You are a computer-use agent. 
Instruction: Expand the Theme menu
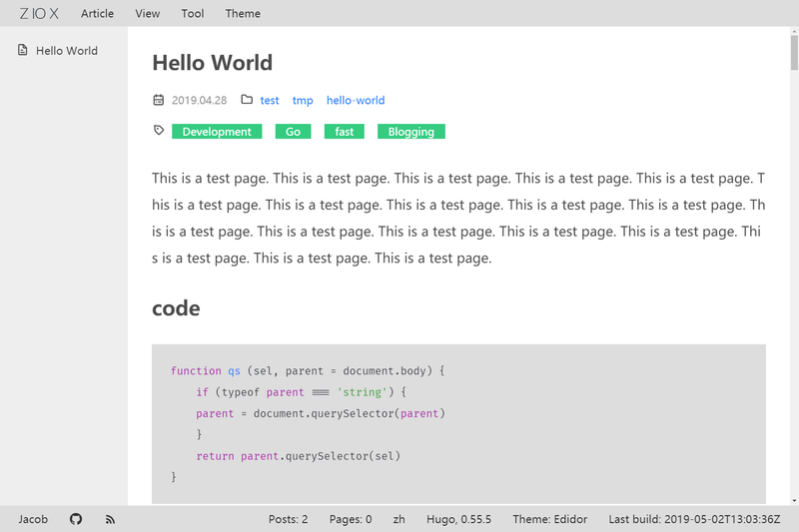coord(243,14)
